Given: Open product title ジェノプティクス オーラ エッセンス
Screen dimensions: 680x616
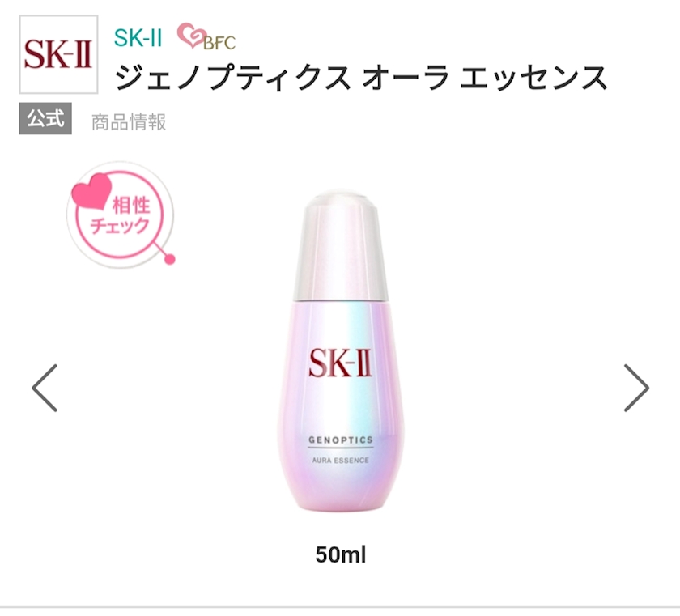Looking at the screenshot, I should click(361, 77).
